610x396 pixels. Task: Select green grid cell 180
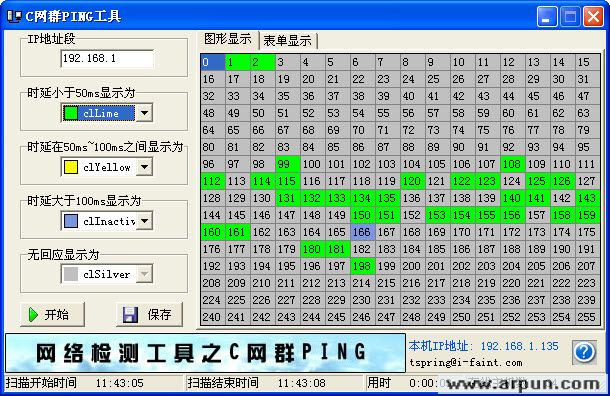click(x=313, y=249)
